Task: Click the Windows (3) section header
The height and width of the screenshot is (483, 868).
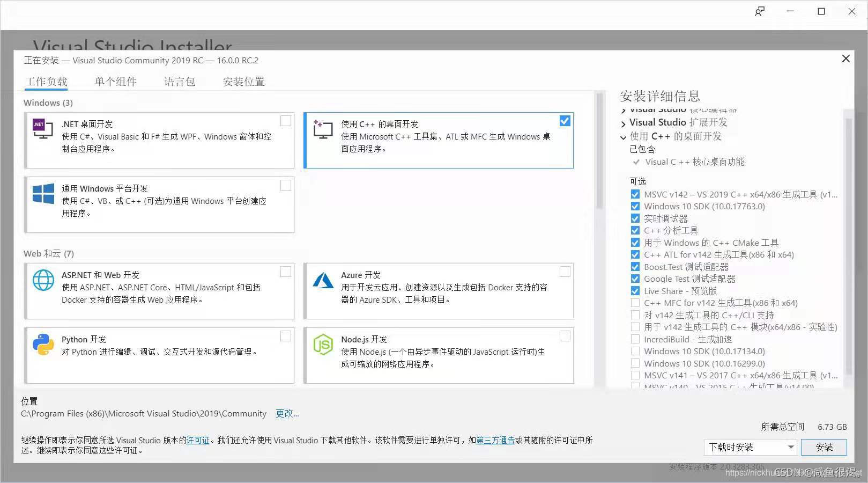Action: click(48, 103)
